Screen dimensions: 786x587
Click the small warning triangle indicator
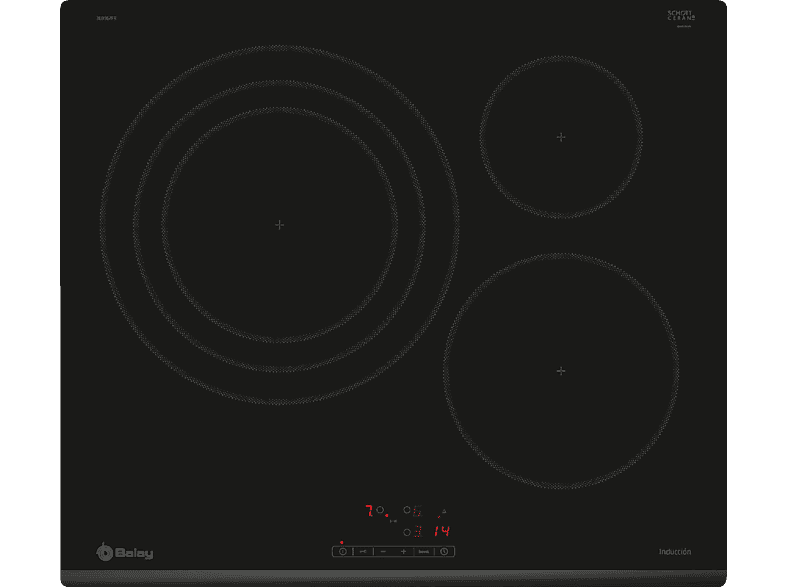443,510
